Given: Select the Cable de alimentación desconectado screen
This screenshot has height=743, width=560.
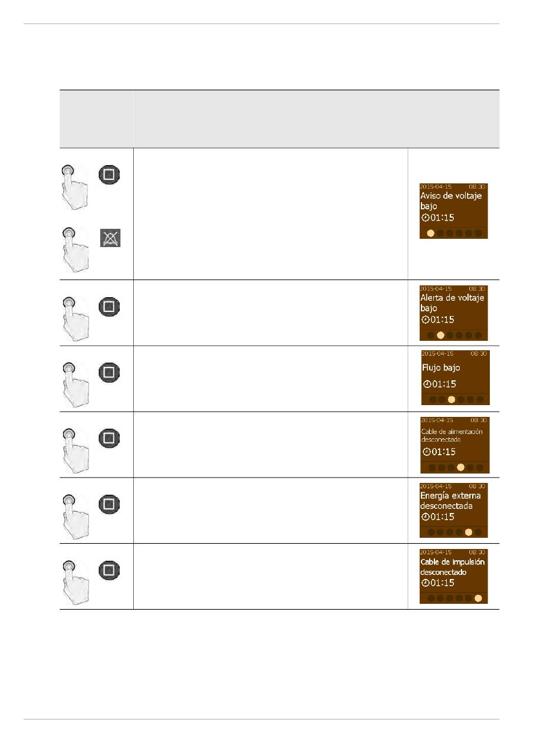Looking at the screenshot, I should click(x=455, y=445).
